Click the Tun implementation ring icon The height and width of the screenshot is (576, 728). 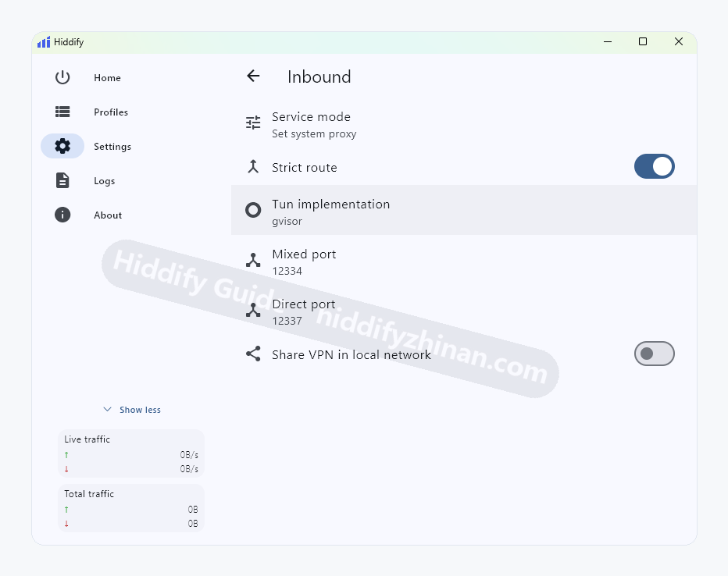click(x=253, y=210)
